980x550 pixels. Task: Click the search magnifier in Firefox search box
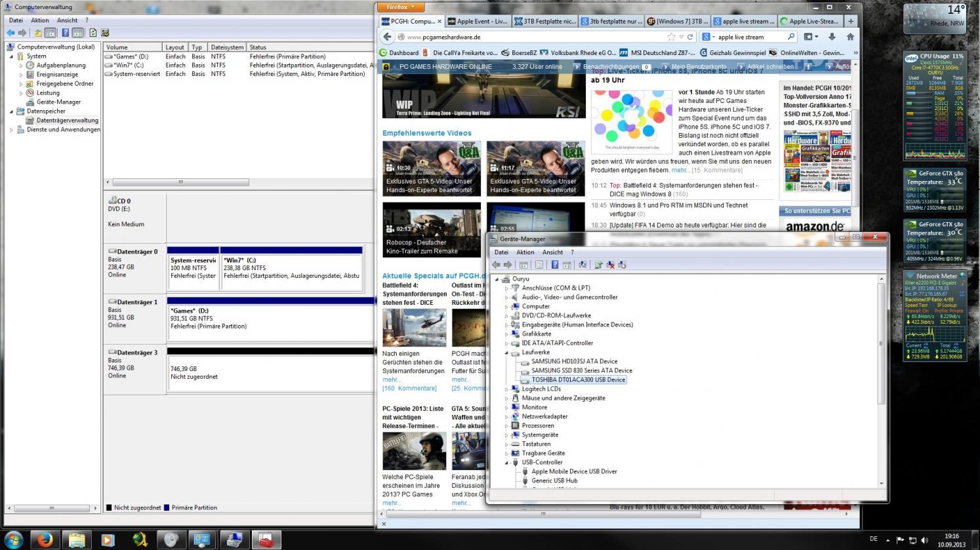click(791, 37)
